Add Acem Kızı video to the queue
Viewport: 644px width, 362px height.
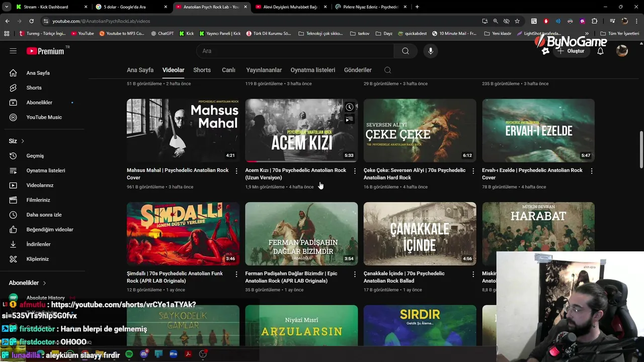click(349, 120)
